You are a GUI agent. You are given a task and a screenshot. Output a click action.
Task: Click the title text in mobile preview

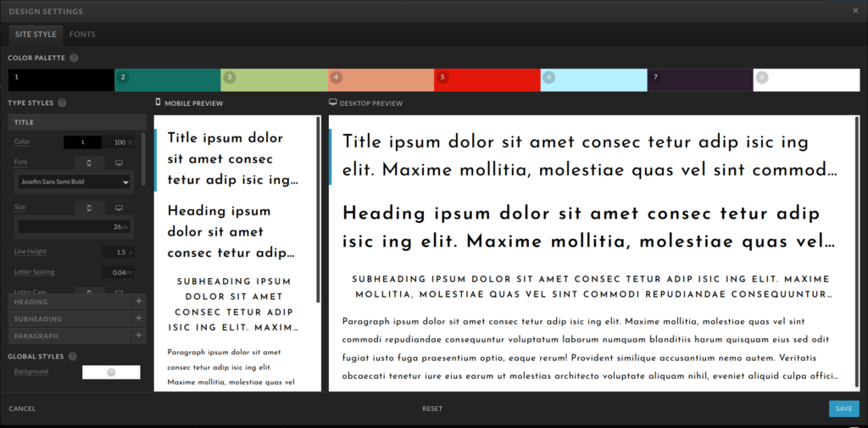[x=232, y=159]
